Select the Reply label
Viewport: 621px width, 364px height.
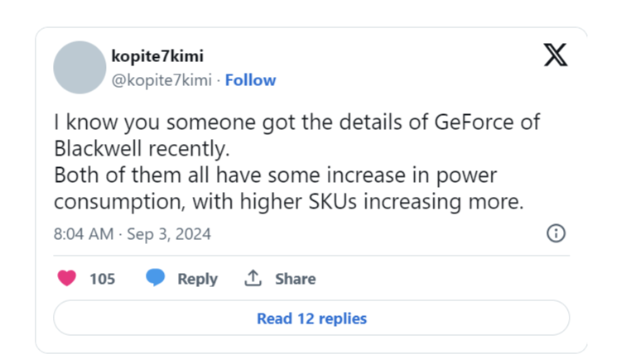pyautogui.click(x=198, y=279)
